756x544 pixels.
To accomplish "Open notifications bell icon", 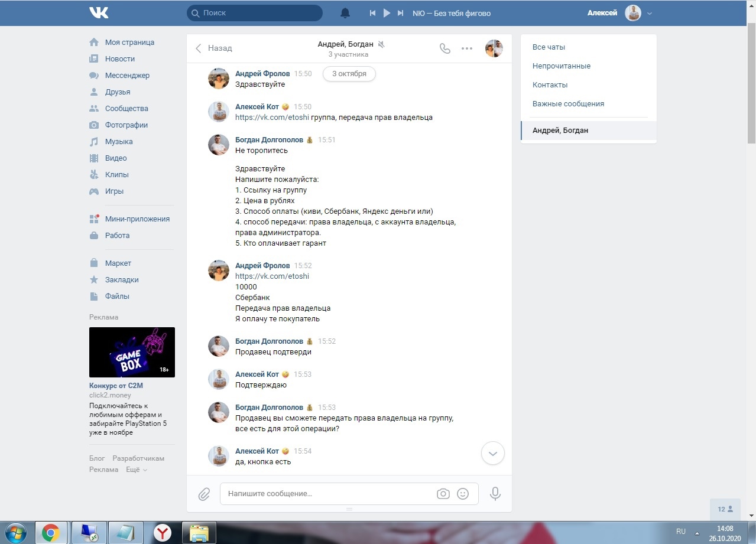I will (345, 13).
